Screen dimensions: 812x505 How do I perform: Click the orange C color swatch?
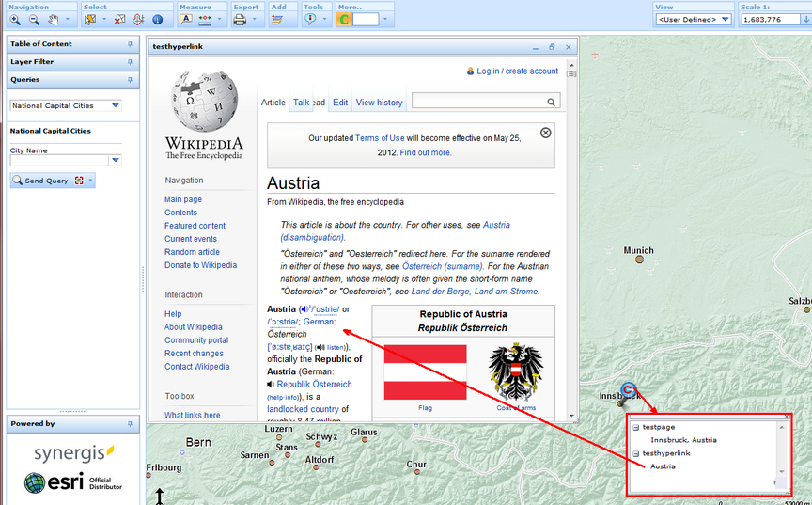point(344,20)
